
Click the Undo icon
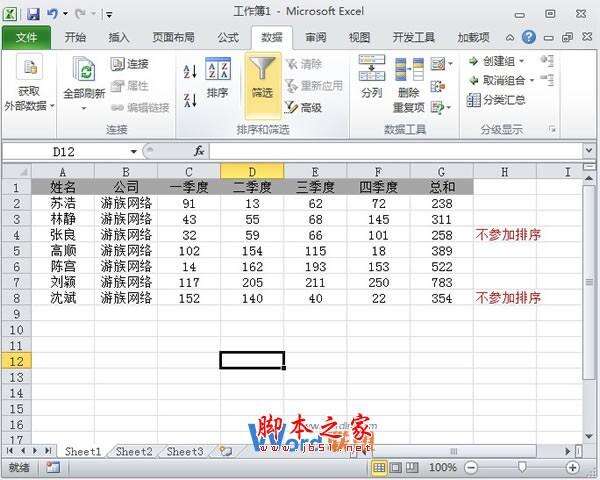point(52,14)
